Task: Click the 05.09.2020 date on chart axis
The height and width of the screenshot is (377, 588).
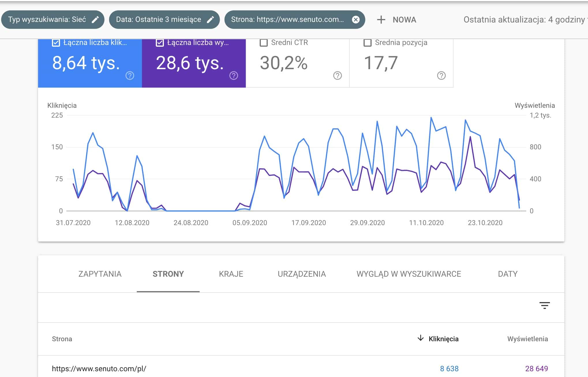Action: 250,223
